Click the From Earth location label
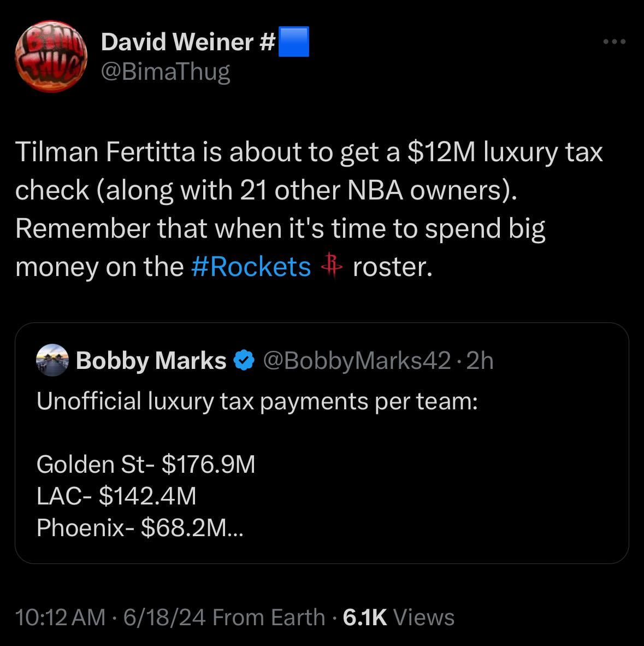This screenshot has height=646, width=644. (268, 618)
